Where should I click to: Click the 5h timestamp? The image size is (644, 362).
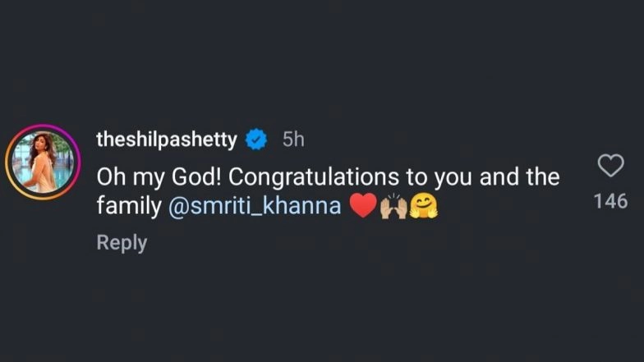[x=293, y=140]
